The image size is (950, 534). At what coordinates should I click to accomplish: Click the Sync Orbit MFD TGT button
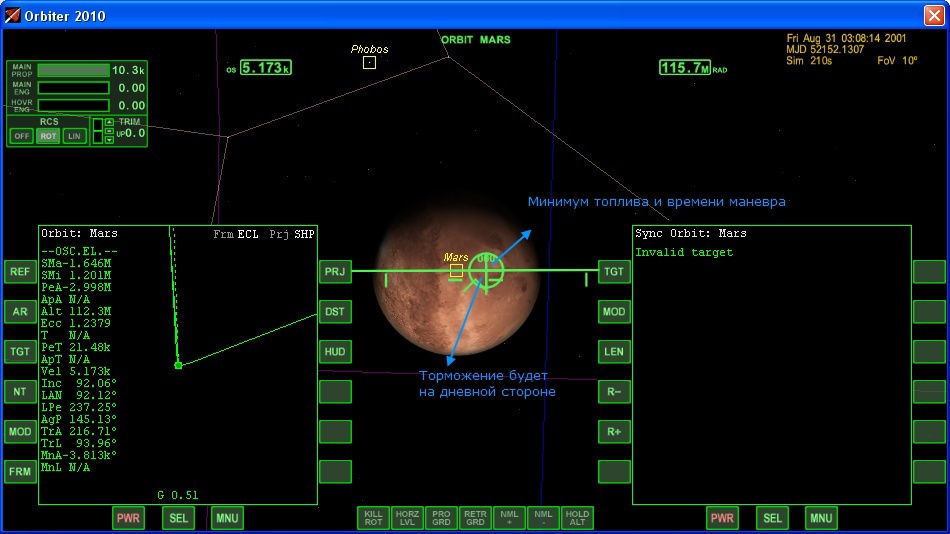point(614,272)
